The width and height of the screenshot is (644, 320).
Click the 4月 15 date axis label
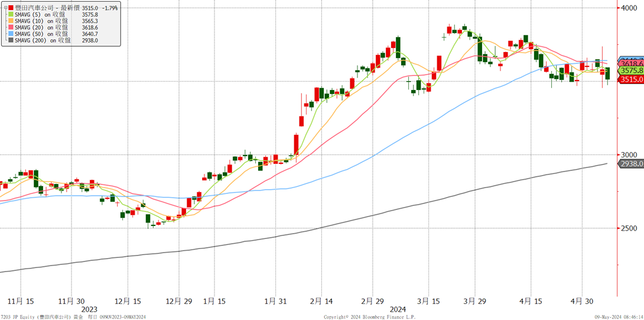coord(530,301)
